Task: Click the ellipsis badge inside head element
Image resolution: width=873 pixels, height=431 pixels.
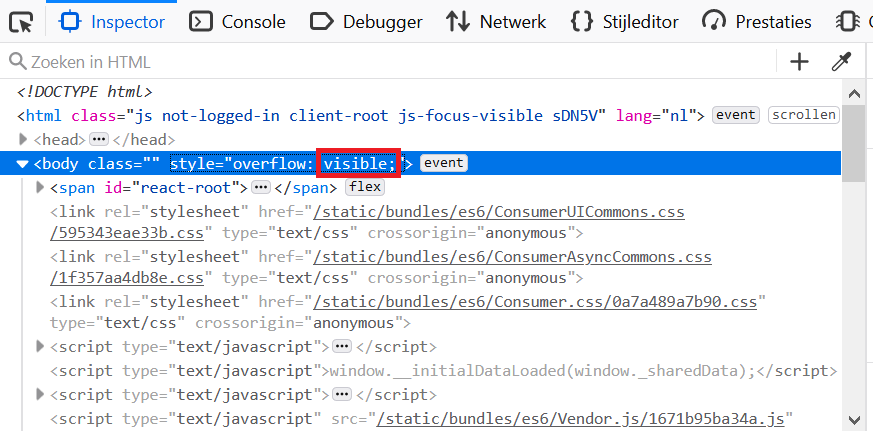Action: point(98,139)
